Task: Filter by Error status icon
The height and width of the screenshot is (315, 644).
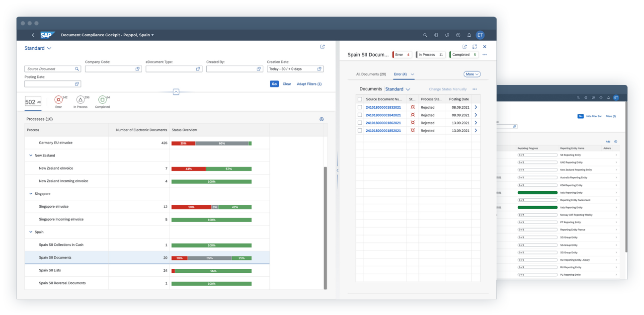Action: coord(58,100)
